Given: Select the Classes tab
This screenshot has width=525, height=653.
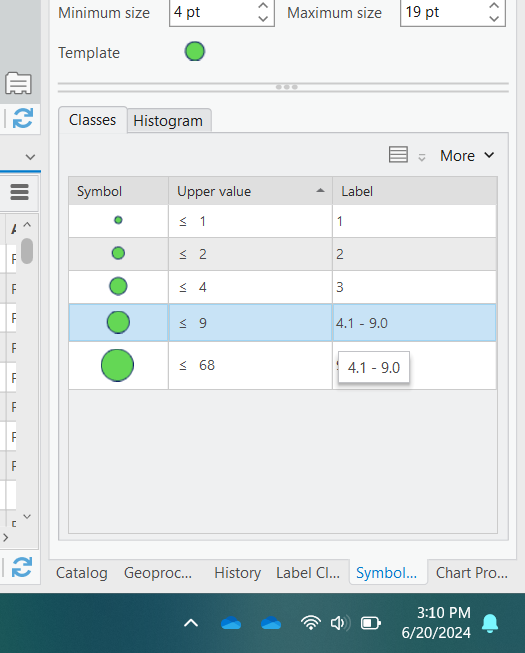Looking at the screenshot, I should coord(92,120).
